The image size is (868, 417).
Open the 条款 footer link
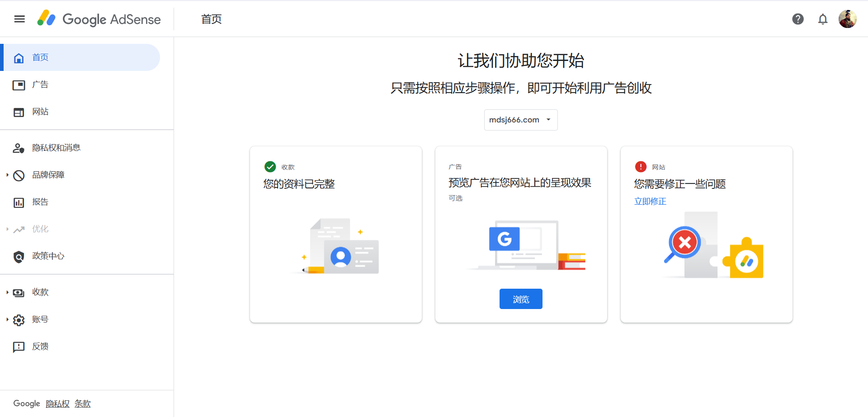click(x=82, y=403)
